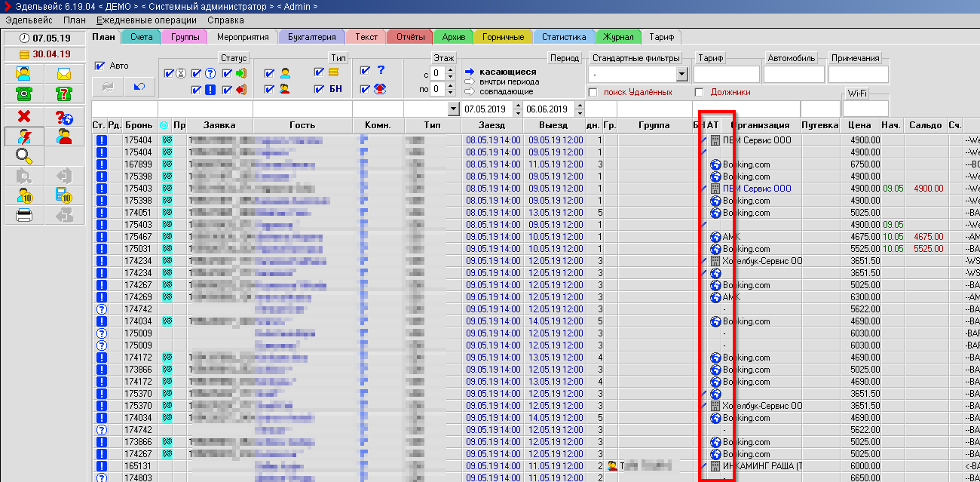Click the envelope messages icon in left panel
The width and height of the screenshot is (980, 482).
(63, 74)
